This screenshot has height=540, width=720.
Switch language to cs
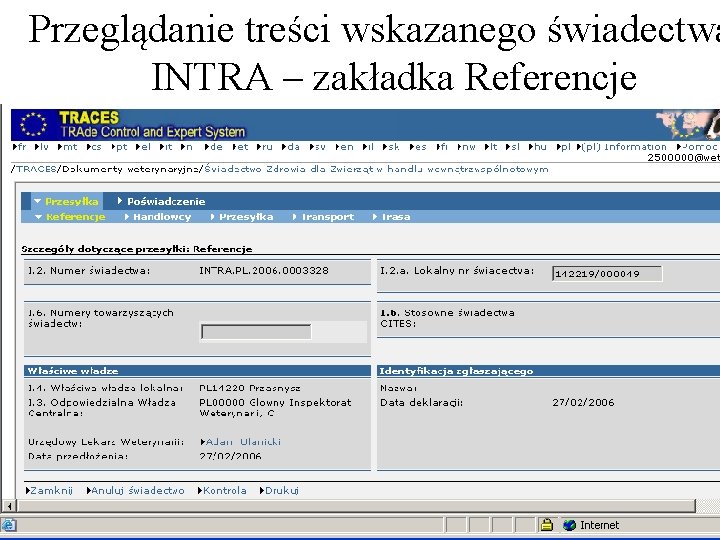94,147
